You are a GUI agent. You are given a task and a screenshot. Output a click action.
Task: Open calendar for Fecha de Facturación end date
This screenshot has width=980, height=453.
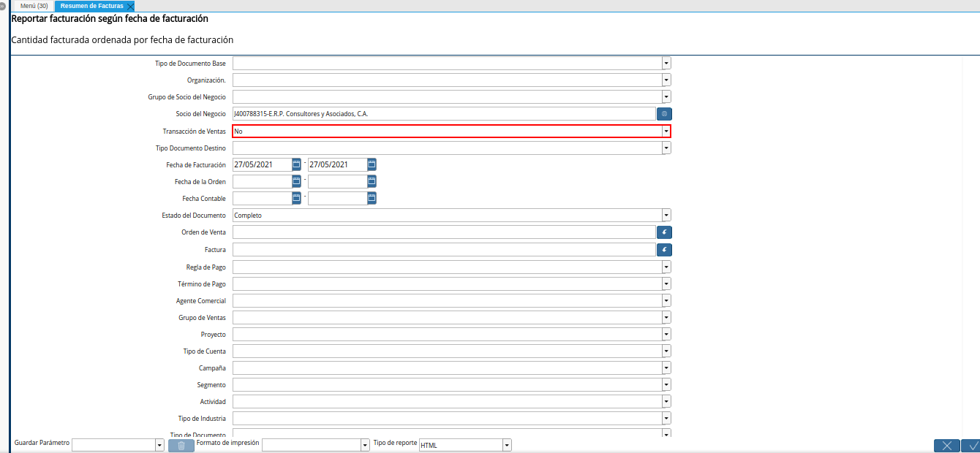(372, 164)
